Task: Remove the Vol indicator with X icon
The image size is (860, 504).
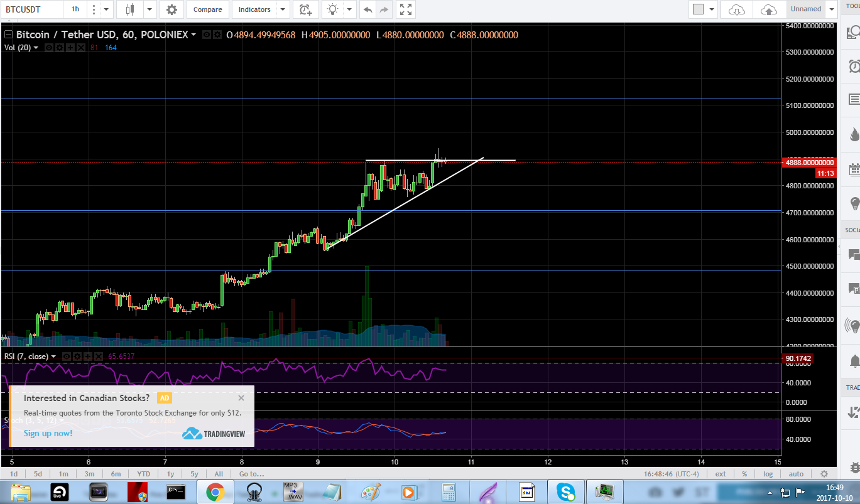Action: click(x=80, y=48)
